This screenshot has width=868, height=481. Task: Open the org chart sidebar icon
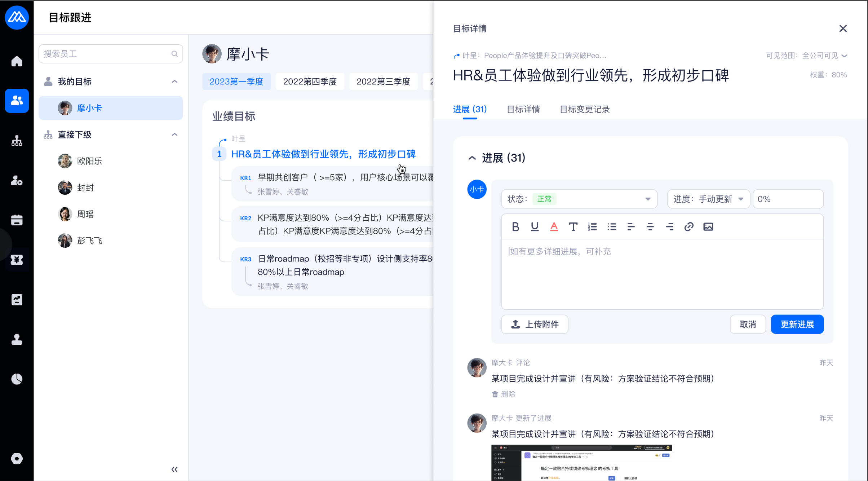click(17, 141)
